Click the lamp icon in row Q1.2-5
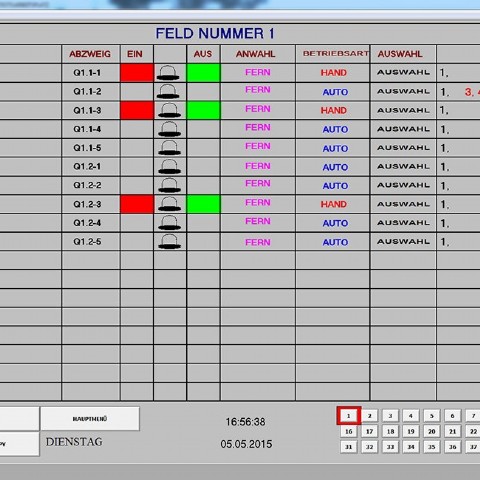480x480 pixels. point(169,242)
